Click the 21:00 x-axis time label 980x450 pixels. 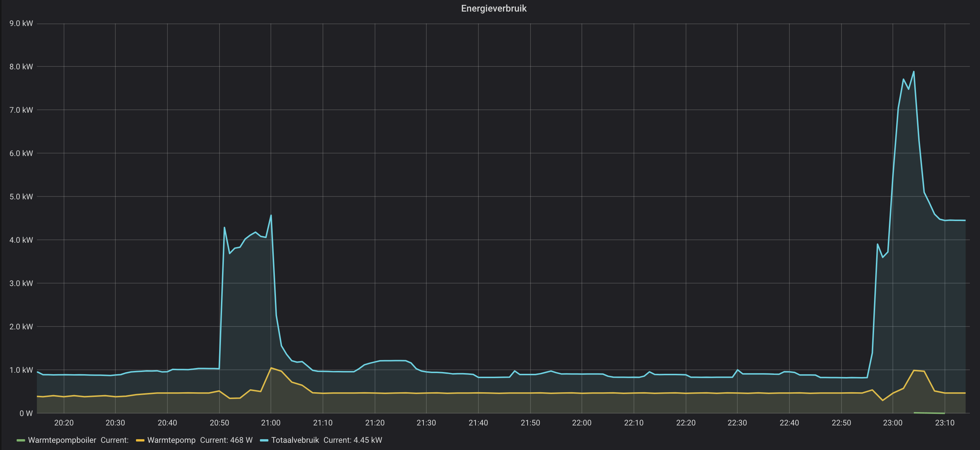pos(270,423)
